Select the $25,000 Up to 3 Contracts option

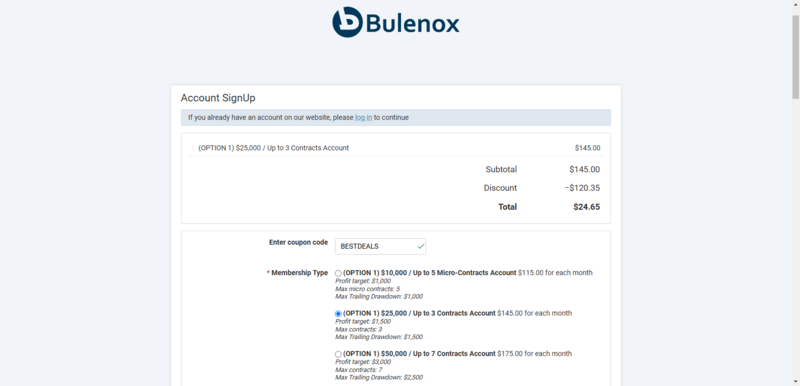tap(338, 314)
